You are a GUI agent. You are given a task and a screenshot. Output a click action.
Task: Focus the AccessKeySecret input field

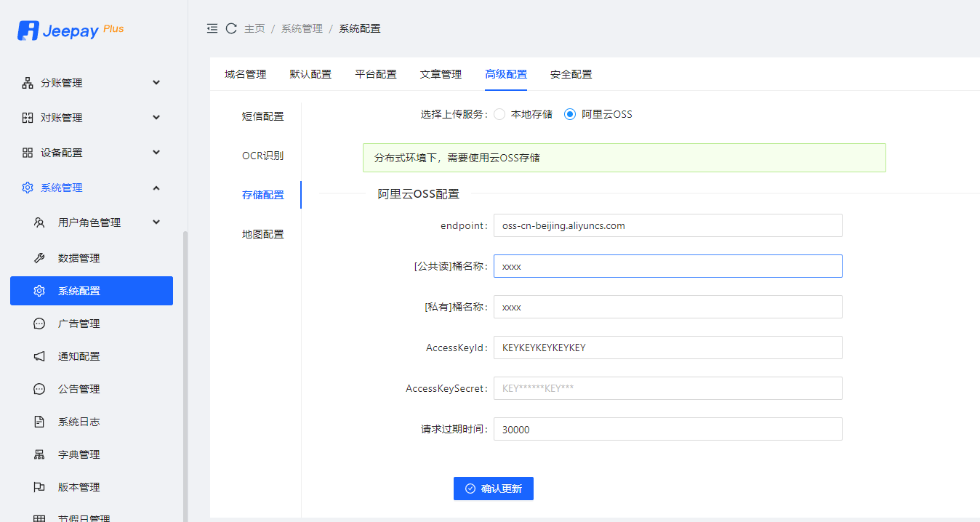click(x=667, y=388)
